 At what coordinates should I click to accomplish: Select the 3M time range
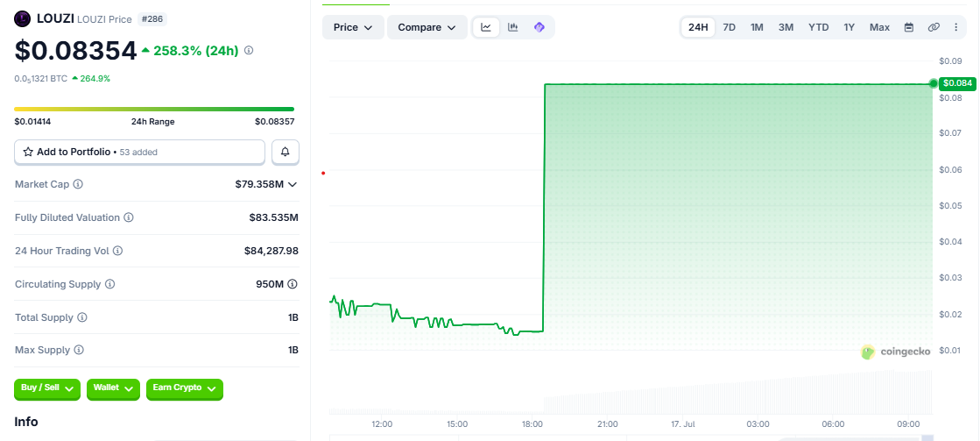[786, 27]
